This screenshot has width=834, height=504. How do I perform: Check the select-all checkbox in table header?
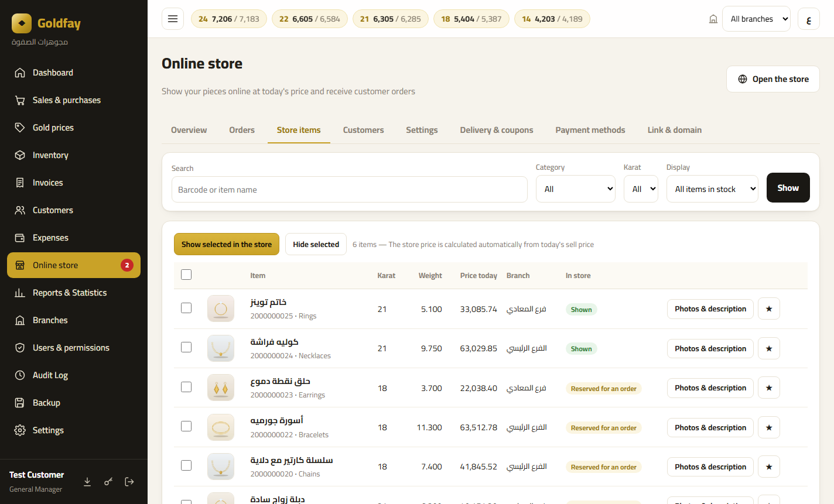click(186, 275)
